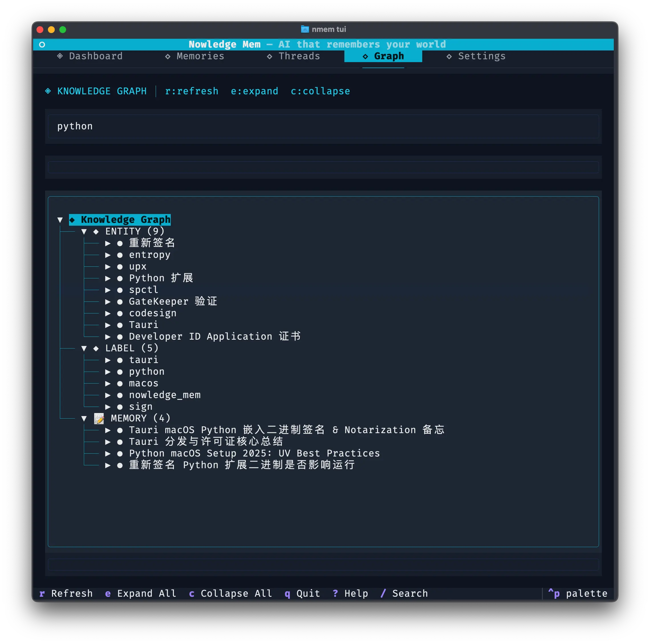Click Expand All in the footer
Image resolution: width=650 pixels, height=644 pixels.
(141, 594)
